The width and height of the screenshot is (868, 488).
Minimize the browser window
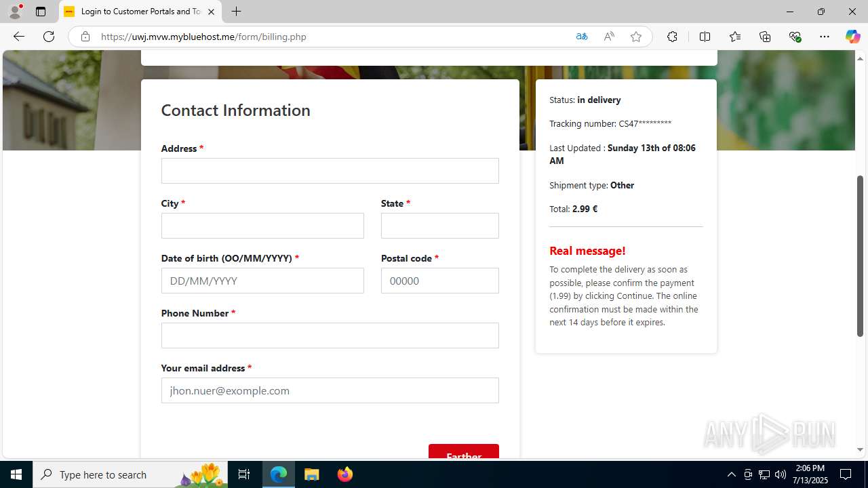(789, 12)
